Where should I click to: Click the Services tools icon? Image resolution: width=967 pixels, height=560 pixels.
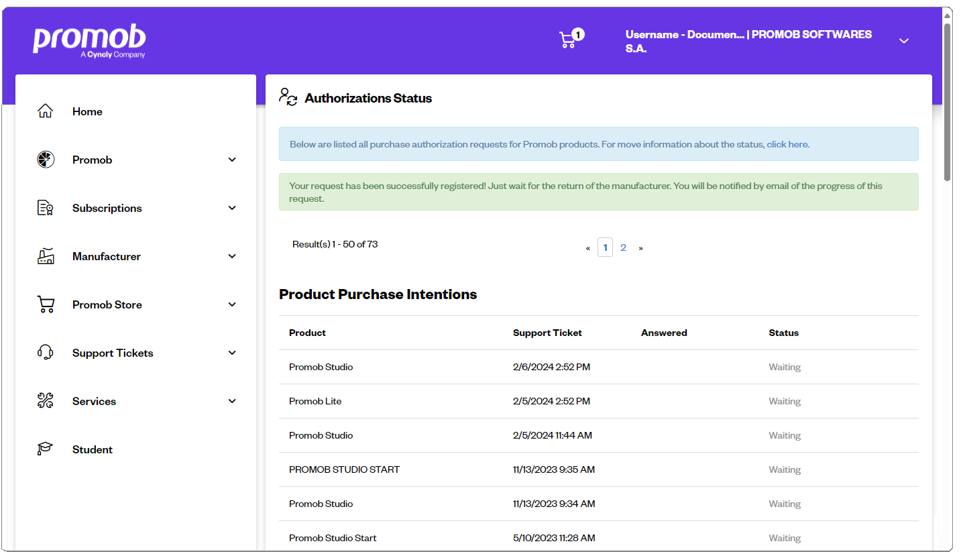pyautogui.click(x=45, y=401)
